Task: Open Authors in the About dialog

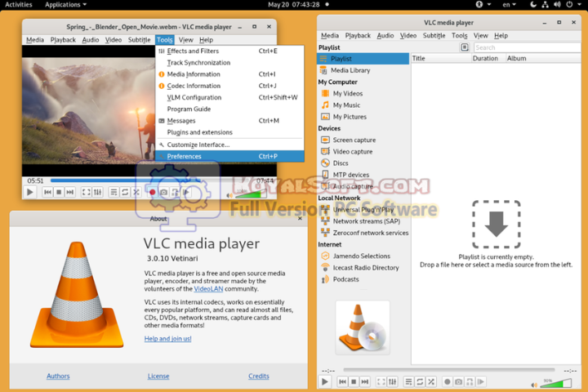Action: click(58, 376)
